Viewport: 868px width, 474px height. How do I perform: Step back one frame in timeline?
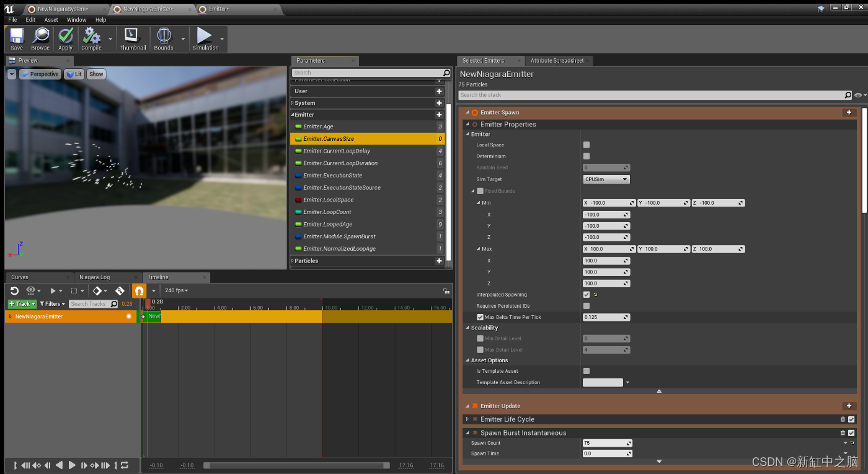click(x=47, y=465)
